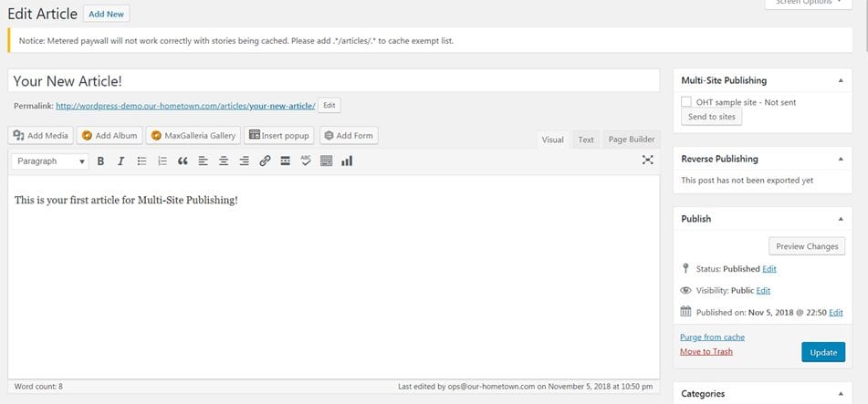The image size is (868, 404).
Task: Click the calendar icon beside Published on
Action: click(x=685, y=311)
